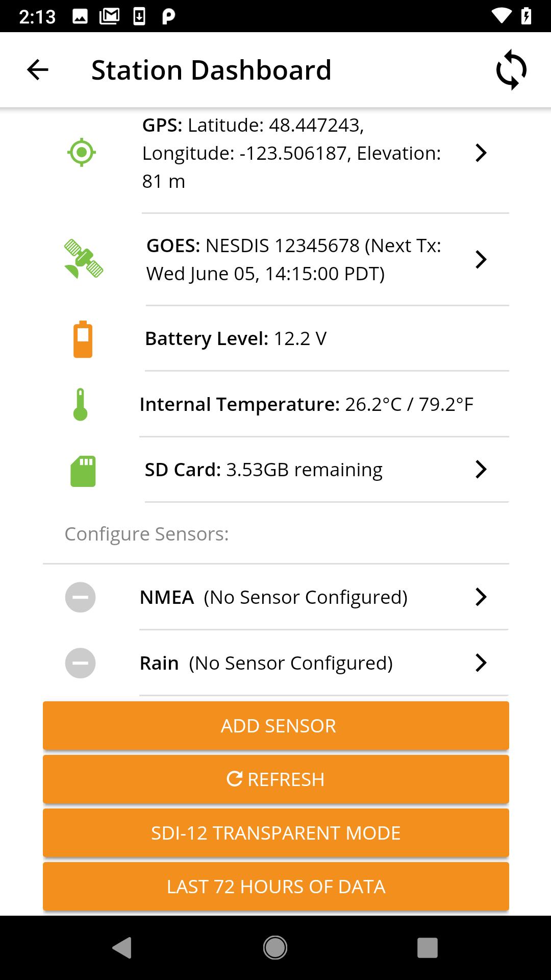Tap the green SD card icon
551x980 pixels.
(83, 471)
